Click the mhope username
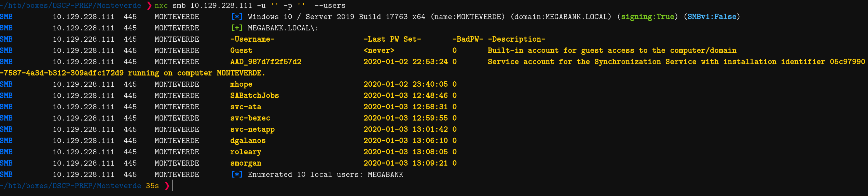Screen dimensions: 868x196 coord(241,84)
